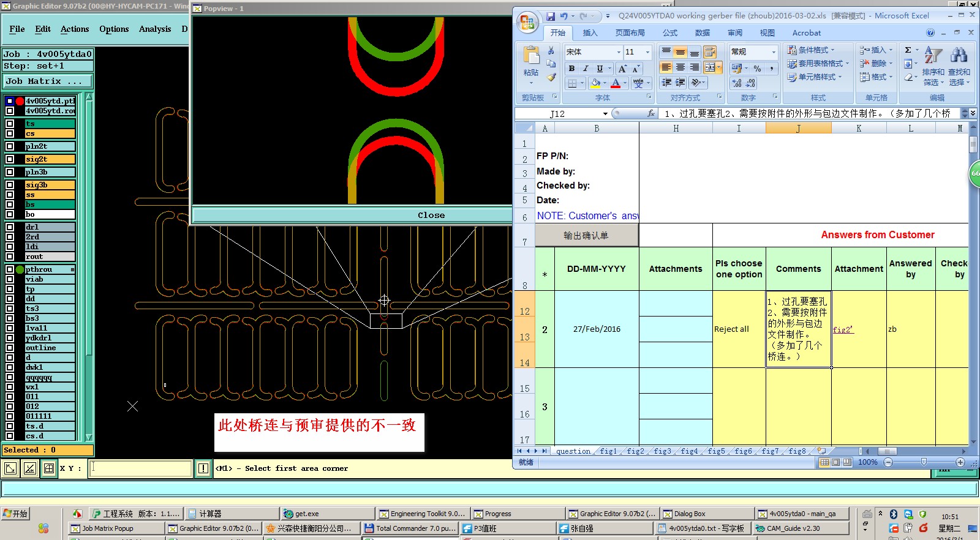Viewport: 980px width, 540px height.
Task: Click the italic formatting button
Action: (586, 69)
